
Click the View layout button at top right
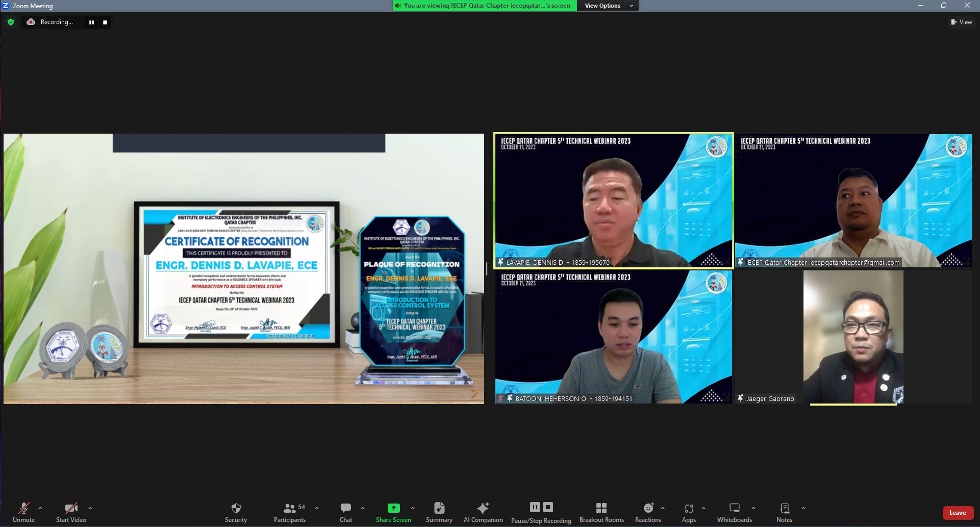pyautogui.click(x=961, y=22)
